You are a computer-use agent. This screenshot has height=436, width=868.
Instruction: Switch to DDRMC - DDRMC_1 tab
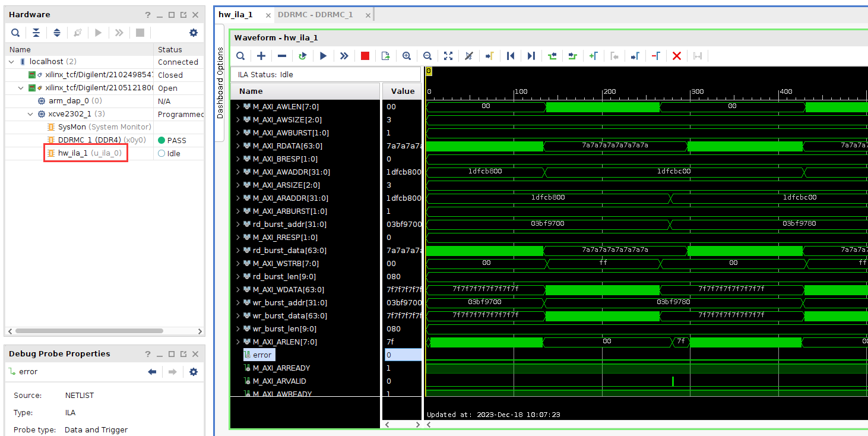coord(315,15)
